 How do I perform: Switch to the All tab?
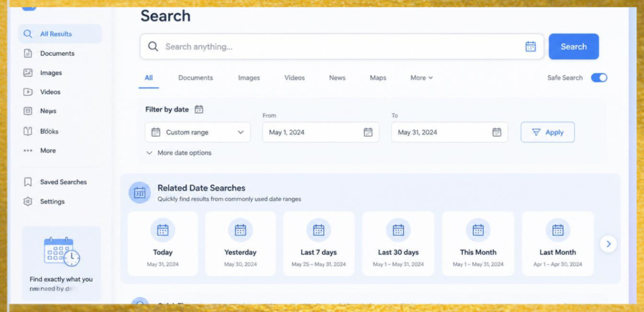148,77
